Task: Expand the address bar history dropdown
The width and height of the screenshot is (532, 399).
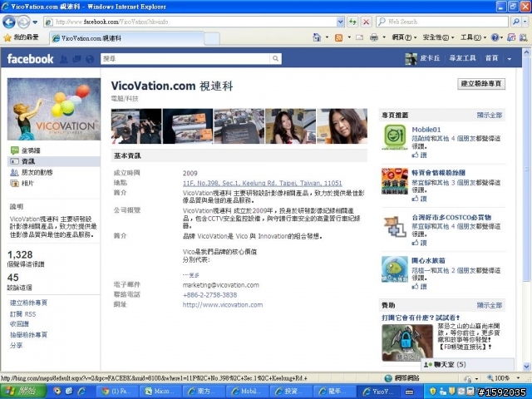Action: tap(341, 22)
